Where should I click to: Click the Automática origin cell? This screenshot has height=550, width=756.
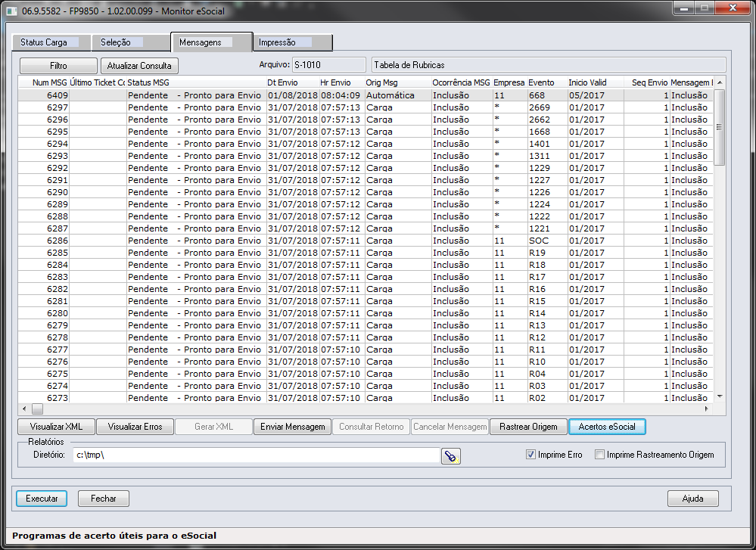[398, 95]
